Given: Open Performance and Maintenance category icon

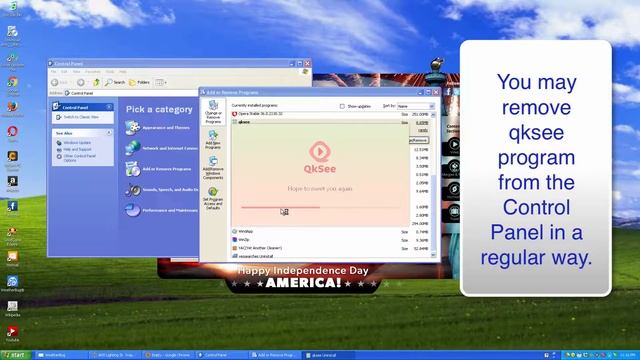Looking at the screenshot, I should (133, 210).
